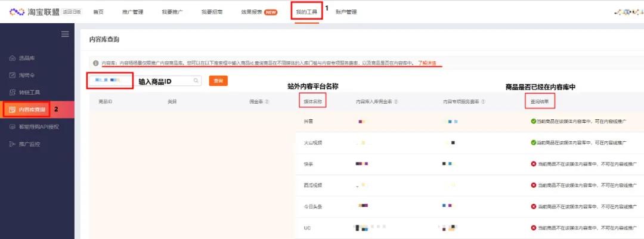The width and height of the screenshot is (644, 239).
Task: Click help icon beside 内容专项服务费率 header
Action: pyautogui.click(x=484, y=101)
